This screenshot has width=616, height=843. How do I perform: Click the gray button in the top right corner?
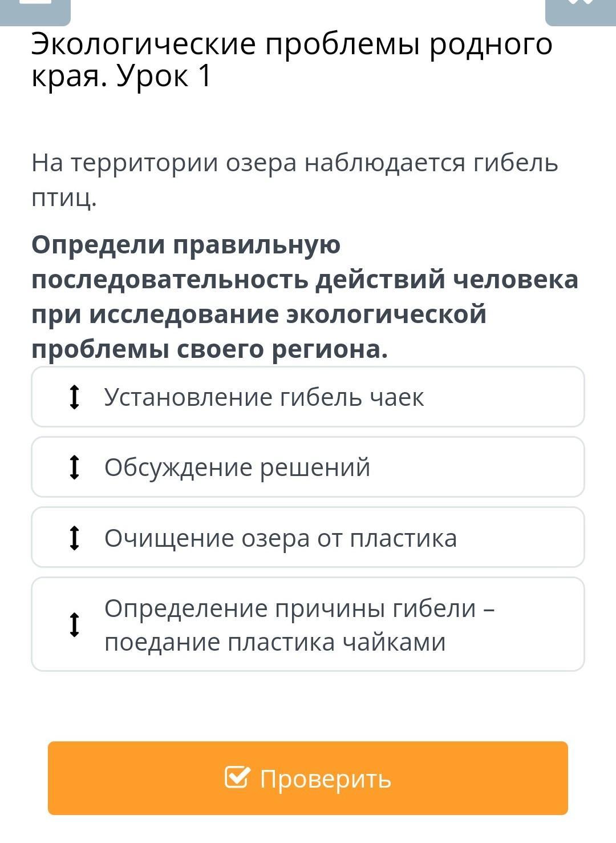[x=580, y=11]
